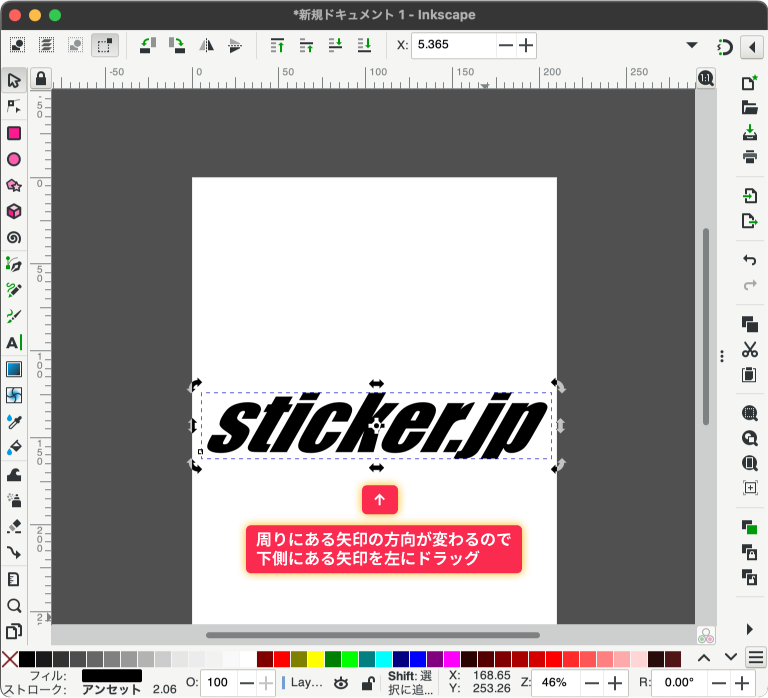Select the Spiral tool
The width and height of the screenshot is (768, 698).
(14, 238)
